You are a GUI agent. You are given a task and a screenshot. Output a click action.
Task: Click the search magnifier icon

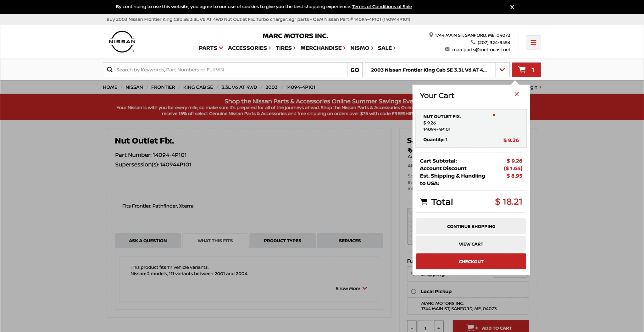click(x=110, y=69)
